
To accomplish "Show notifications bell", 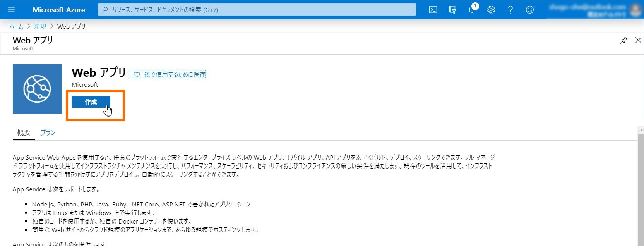I will [472, 10].
